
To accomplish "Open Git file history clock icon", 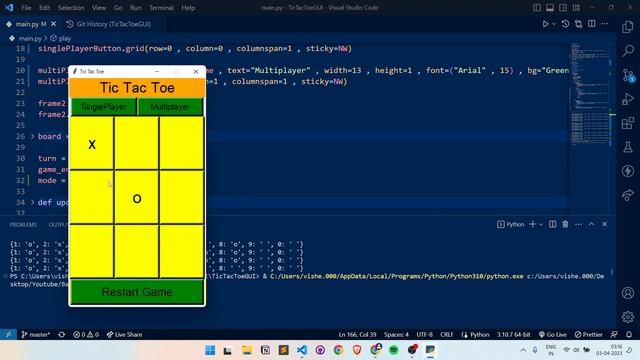I will 565,24.
